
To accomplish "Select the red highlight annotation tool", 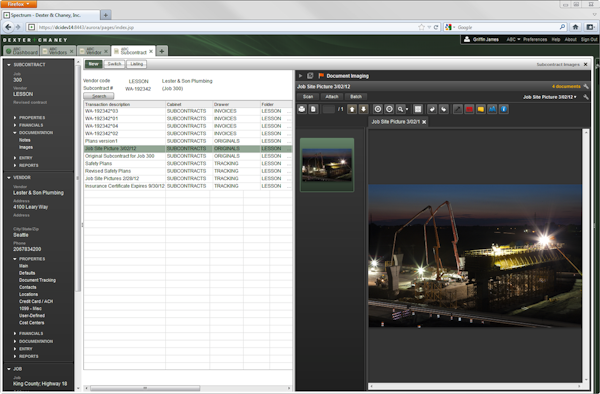I will point(469,109).
